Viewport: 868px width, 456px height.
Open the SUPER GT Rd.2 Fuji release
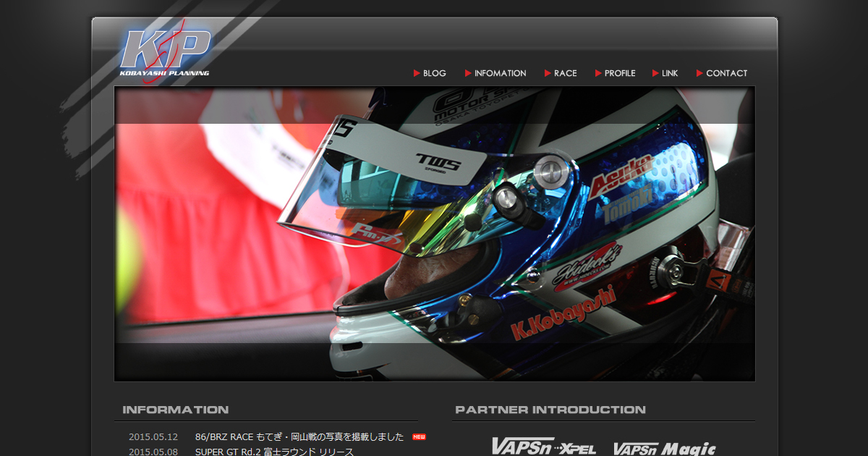point(274,452)
